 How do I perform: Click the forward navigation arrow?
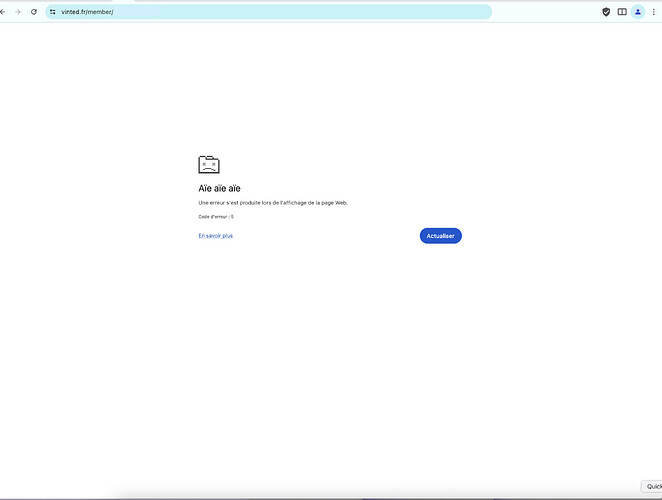pyautogui.click(x=18, y=12)
